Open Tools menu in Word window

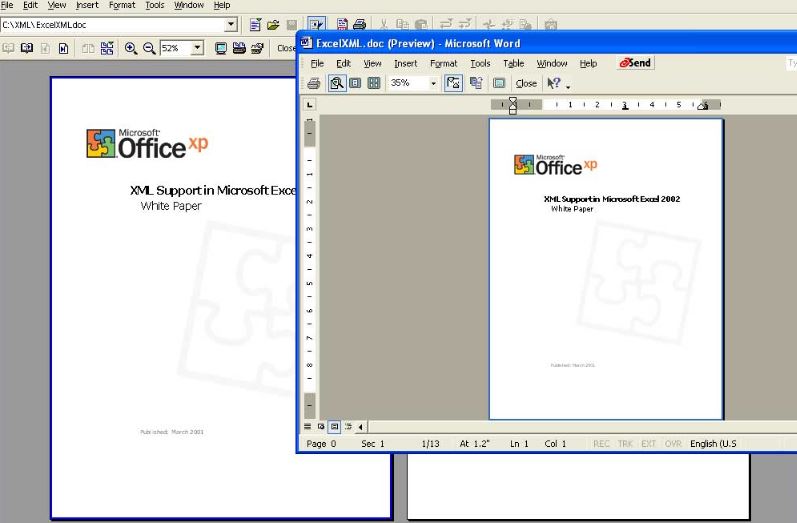(x=480, y=64)
